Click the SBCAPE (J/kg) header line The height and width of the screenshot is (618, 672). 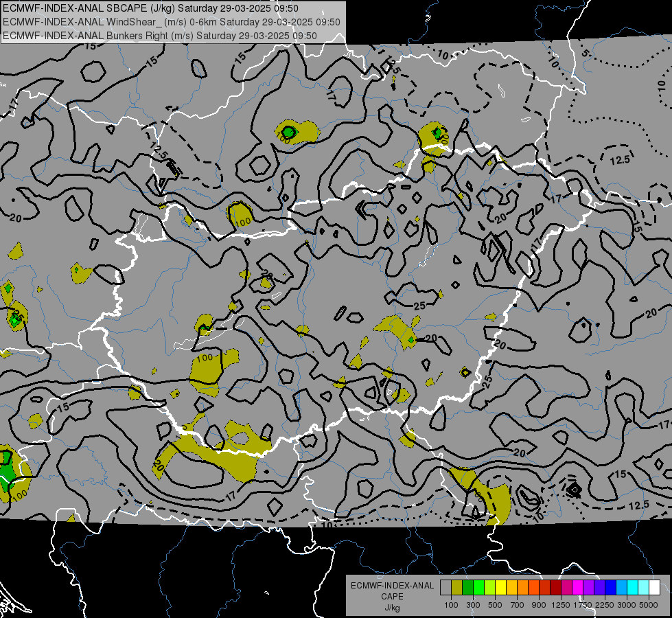point(150,8)
